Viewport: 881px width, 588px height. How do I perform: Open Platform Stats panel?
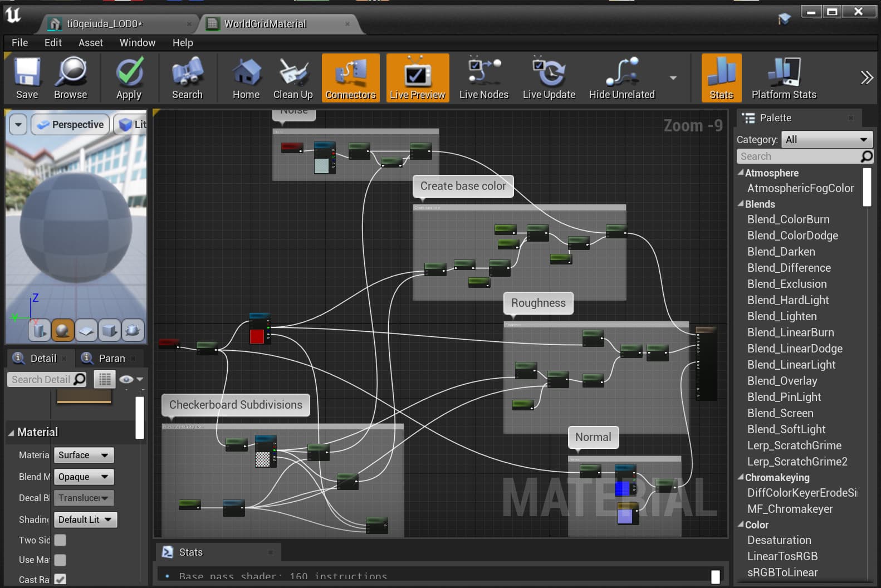tap(784, 78)
